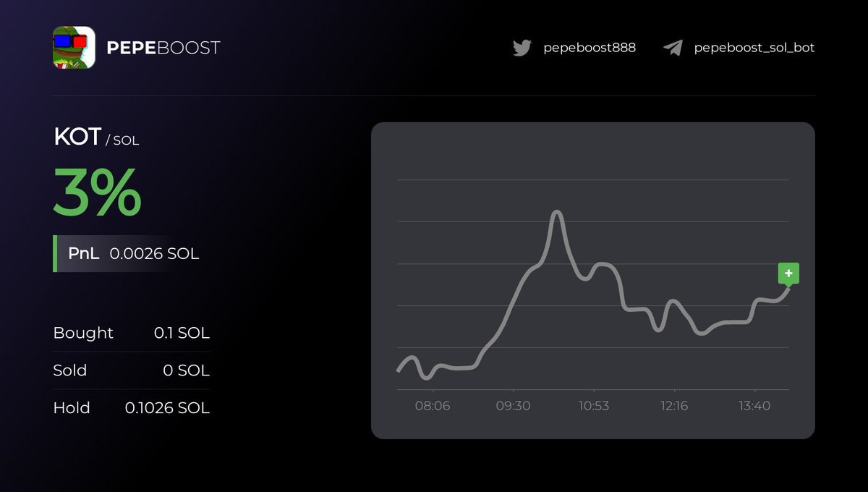Click the PEPEBOOST brand name
This screenshot has width=868, height=492.
click(163, 48)
